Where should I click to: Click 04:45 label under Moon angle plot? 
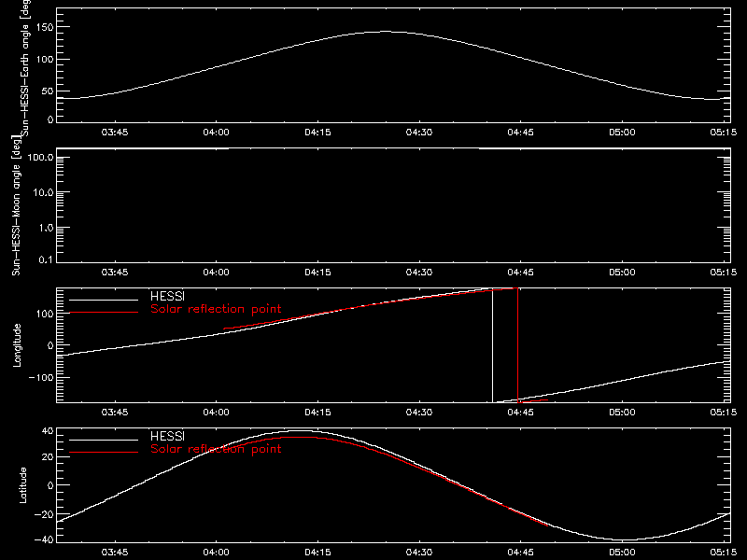(521, 273)
